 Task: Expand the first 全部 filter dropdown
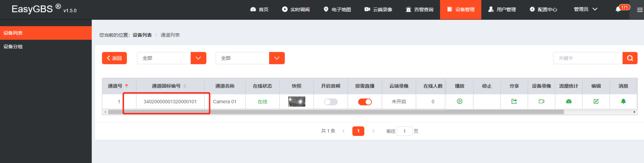point(198,58)
